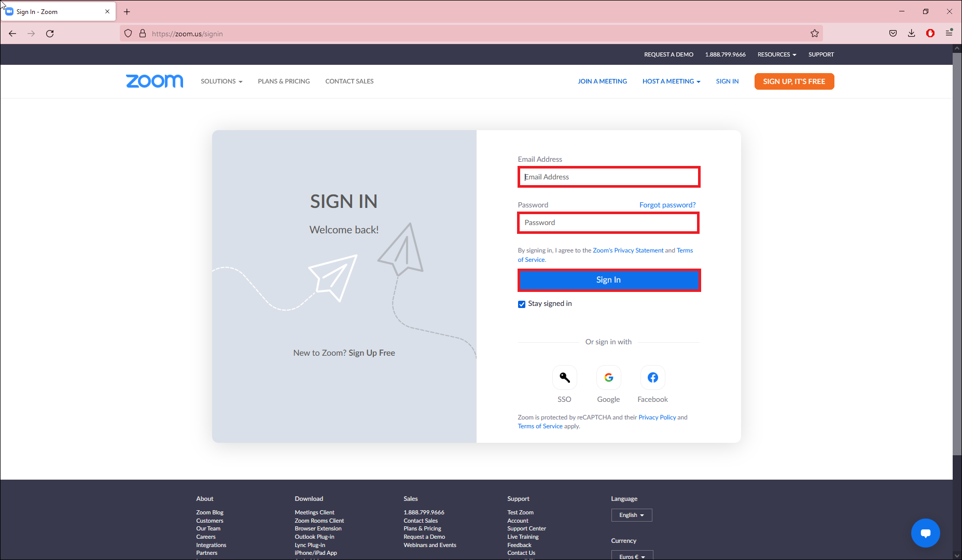Viewport: 962px width, 560px height.
Task: Click the SSO key sign-in icon
Action: point(564,377)
